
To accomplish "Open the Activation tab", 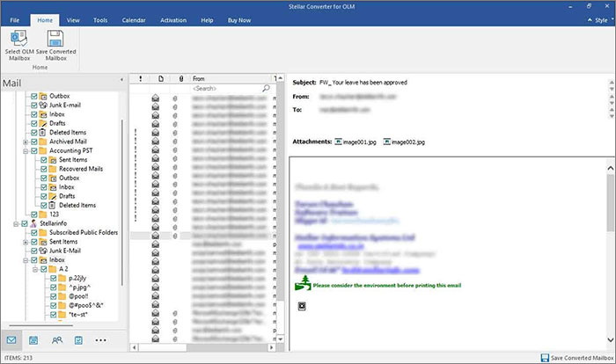I will coord(173,20).
